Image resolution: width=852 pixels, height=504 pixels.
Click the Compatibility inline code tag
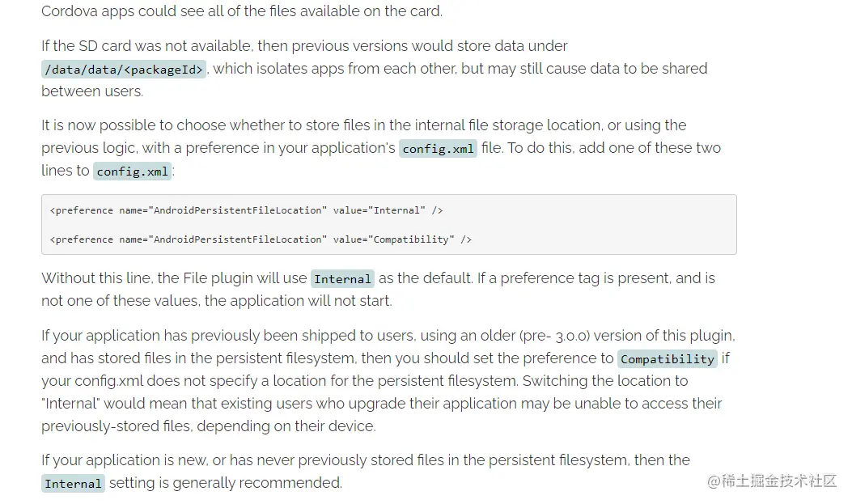(x=668, y=359)
